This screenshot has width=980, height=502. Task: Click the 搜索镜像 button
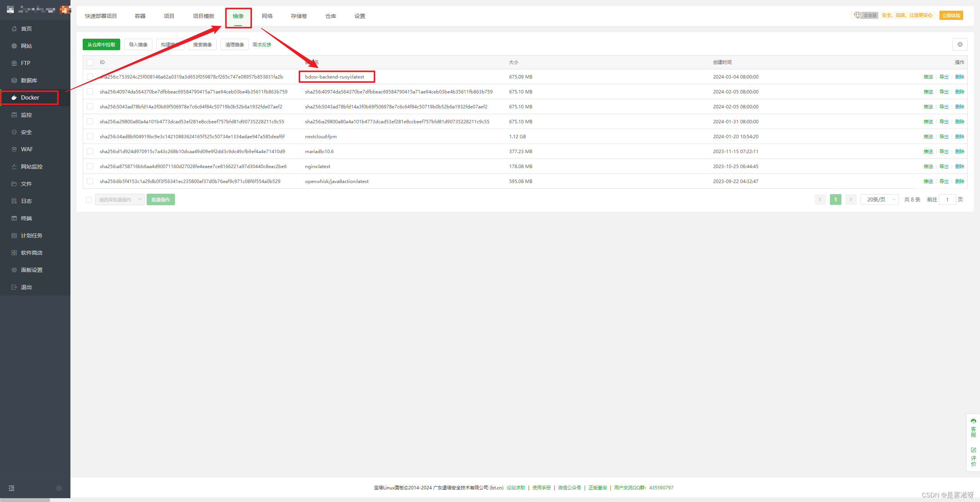(203, 44)
